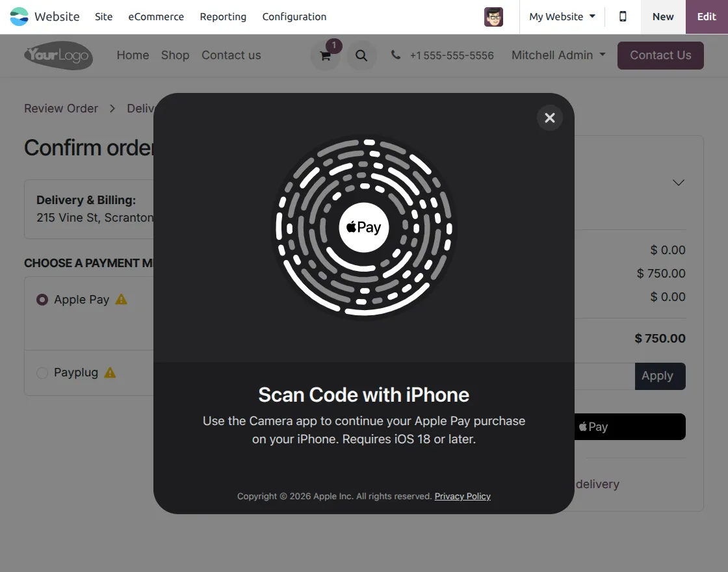Open the shopping cart with 1 item
Image resolution: width=728 pixels, height=572 pixels.
[325, 56]
